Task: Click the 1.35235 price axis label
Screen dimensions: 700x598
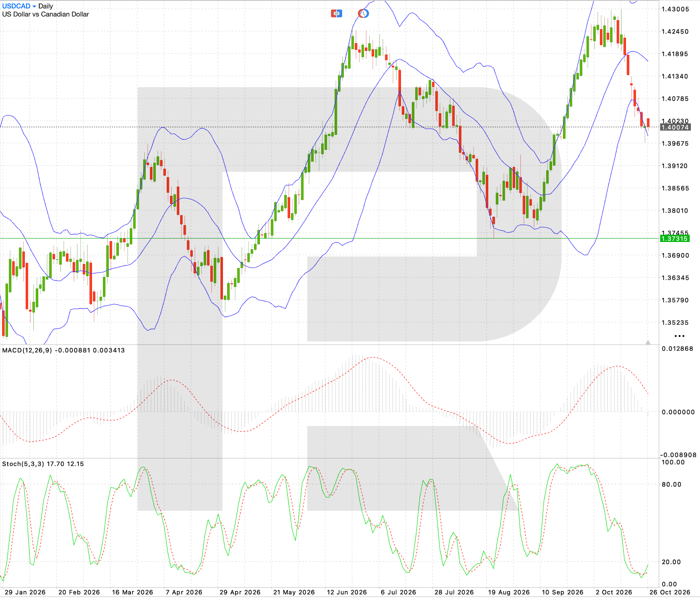Action: (675, 323)
